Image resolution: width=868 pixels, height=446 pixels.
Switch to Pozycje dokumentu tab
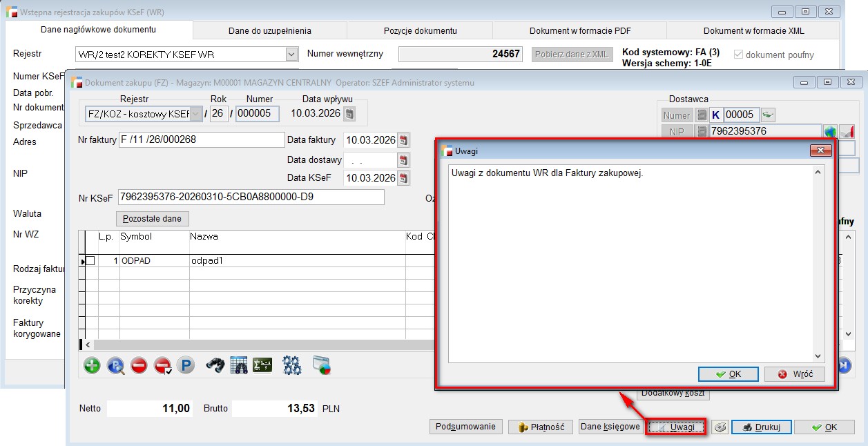[420, 30]
